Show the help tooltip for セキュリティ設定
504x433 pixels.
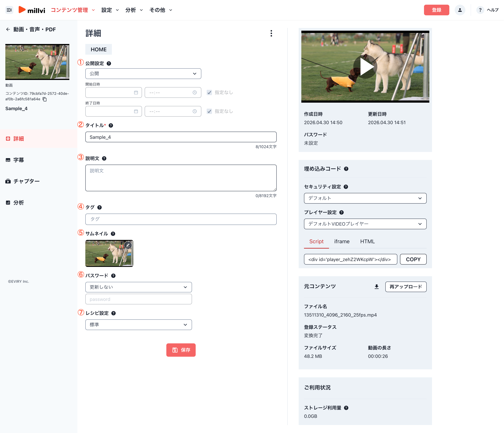[346, 187]
